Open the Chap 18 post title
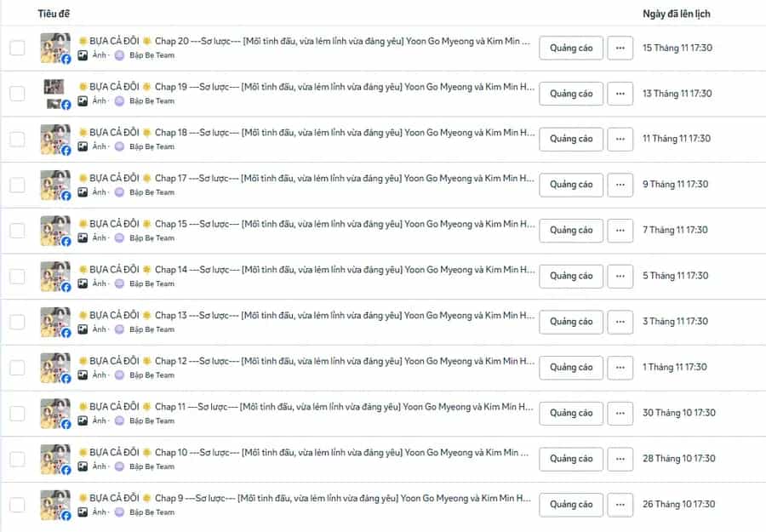Image resolution: width=766 pixels, height=532 pixels. click(x=306, y=133)
